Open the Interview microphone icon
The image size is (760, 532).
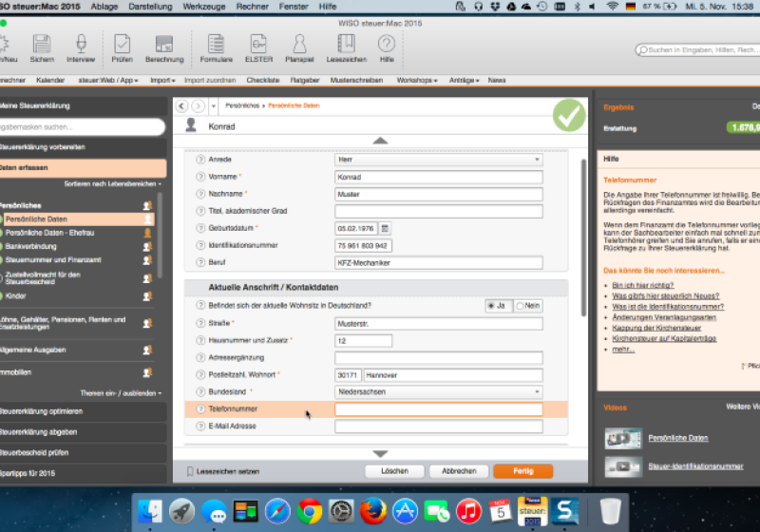click(81, 45)
